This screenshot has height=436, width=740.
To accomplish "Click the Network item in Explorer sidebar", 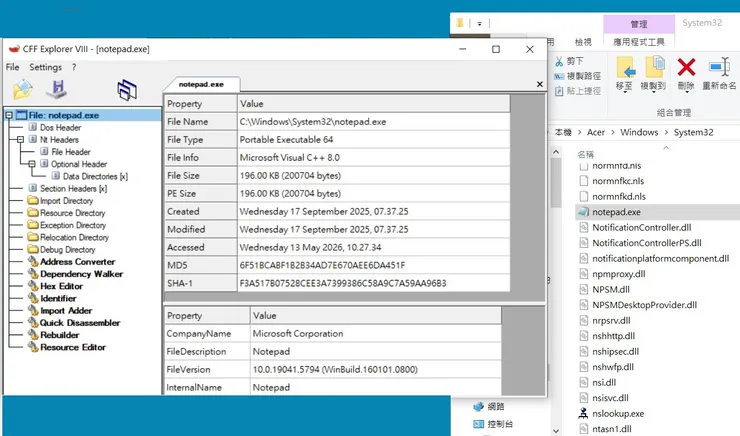I will coord(489,406).
